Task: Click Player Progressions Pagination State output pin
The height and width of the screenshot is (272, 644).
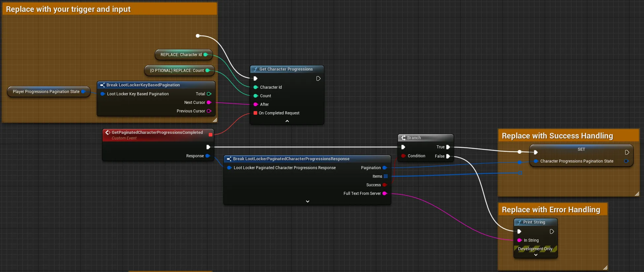Action: tap(83, 92)
